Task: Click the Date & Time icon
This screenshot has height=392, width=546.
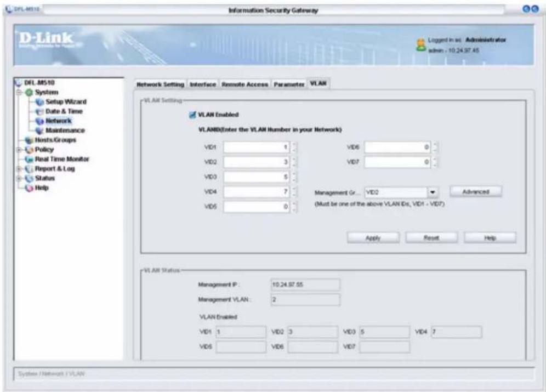Action: pyautogui.click(x=39, y=111)
